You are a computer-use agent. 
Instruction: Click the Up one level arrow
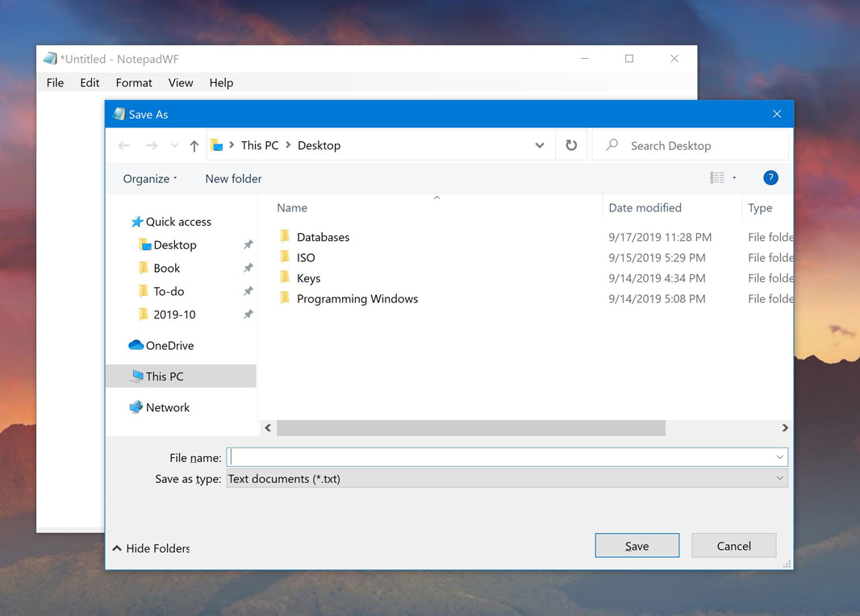click(194, 146)
